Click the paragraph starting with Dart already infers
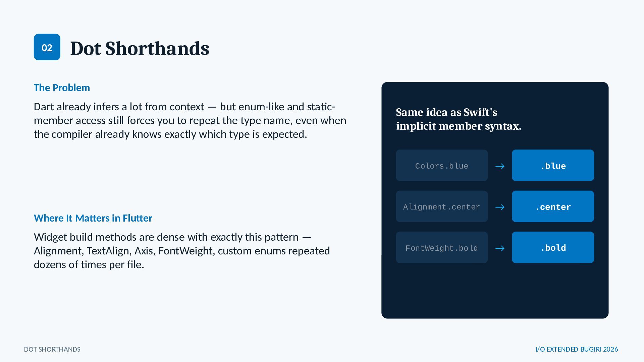 [190, 120]
